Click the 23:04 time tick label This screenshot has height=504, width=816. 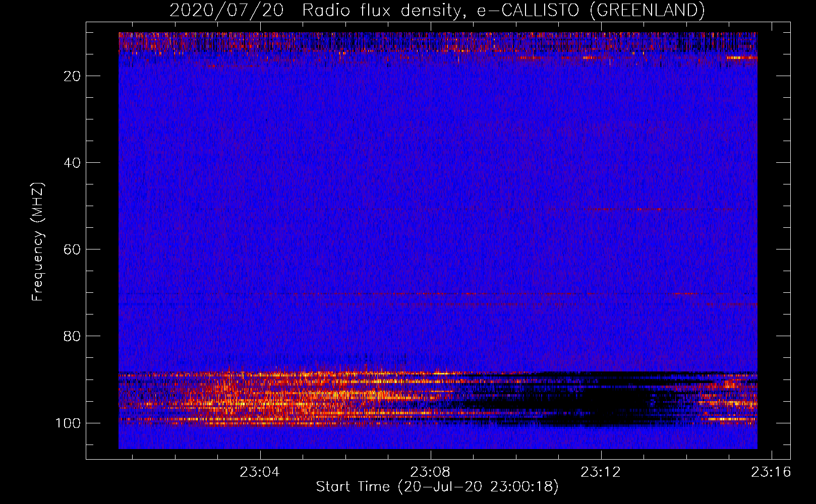point(260,472)
